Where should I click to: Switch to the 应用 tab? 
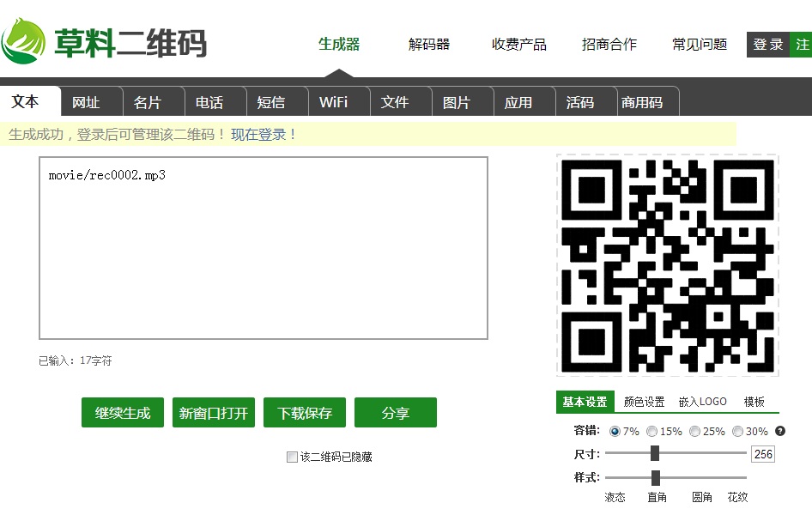point(524,101)
